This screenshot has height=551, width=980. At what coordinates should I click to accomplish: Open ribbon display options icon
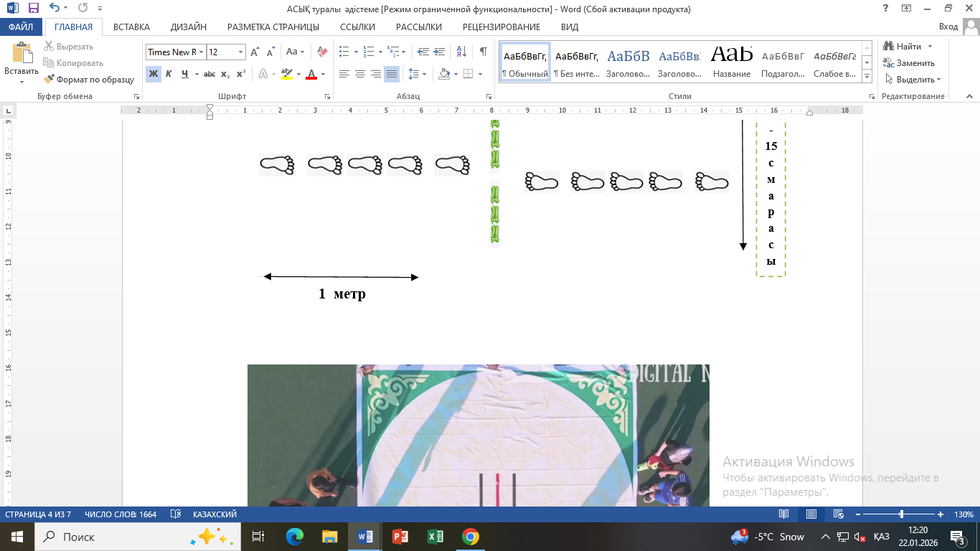coord(907,9)
